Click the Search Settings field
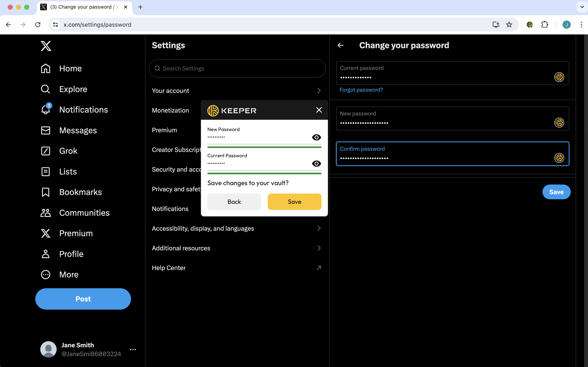 [x=237, y=68]
